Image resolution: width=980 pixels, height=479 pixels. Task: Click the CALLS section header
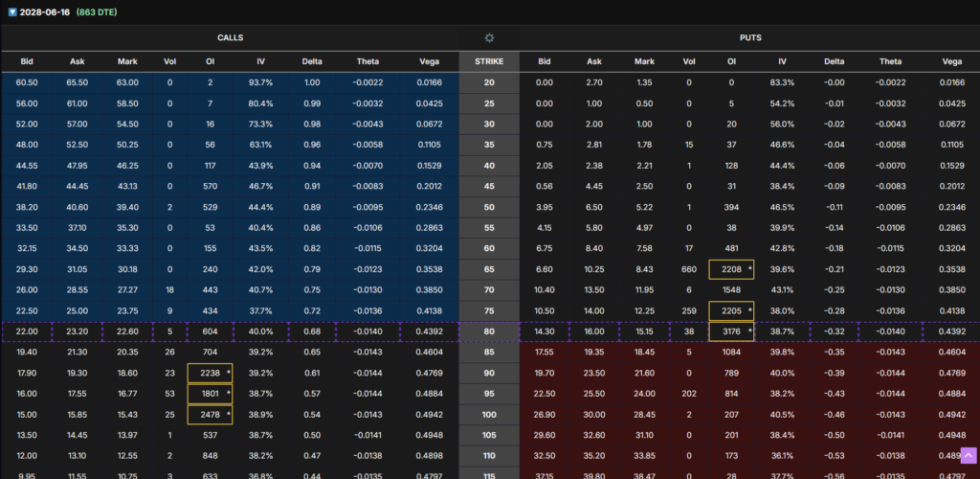point(230,37)
